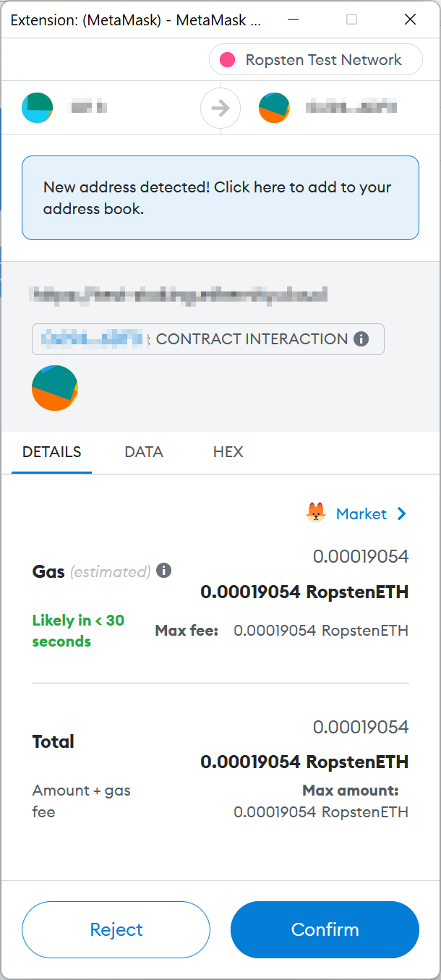The image size is (441, 980).
Task: Click the gas estimate info icon
Action: (x=164, y=571)
